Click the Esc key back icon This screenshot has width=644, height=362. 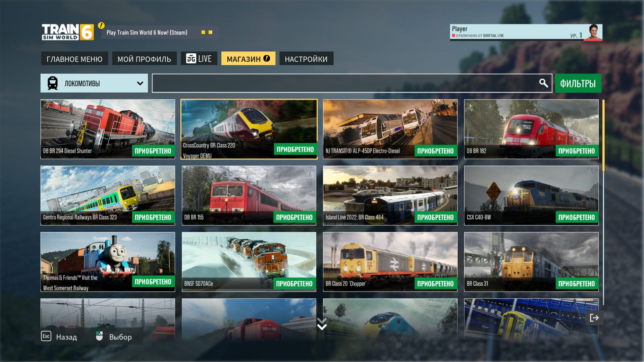tap(46, 336)
